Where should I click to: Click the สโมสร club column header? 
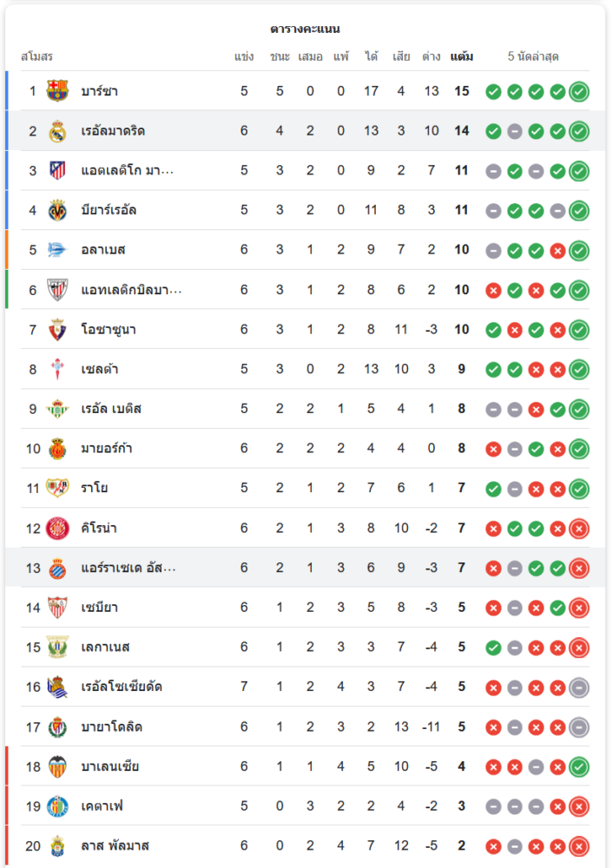[x=37, y=56]
